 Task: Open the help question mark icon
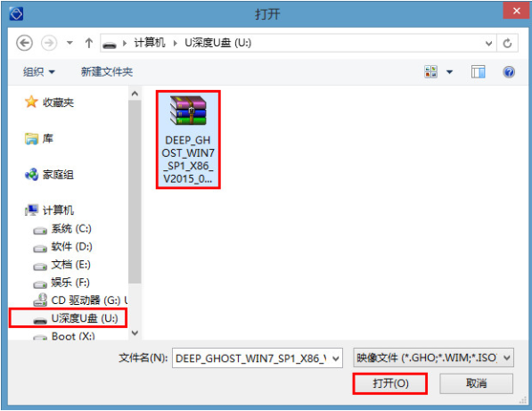click(509, 72)
